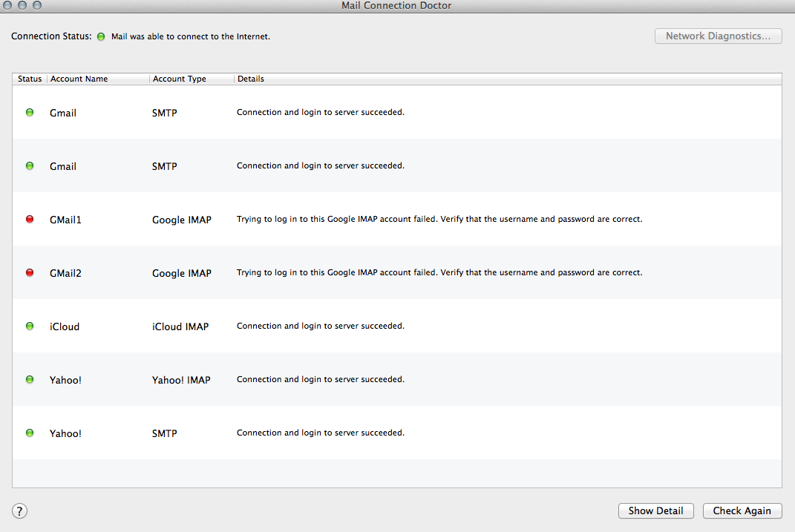Image resolution: width=795 pixels, height=532 pixels.
Task: Click the Yahoo! SMTP row's green status dot
Action: tap(30, 433)
